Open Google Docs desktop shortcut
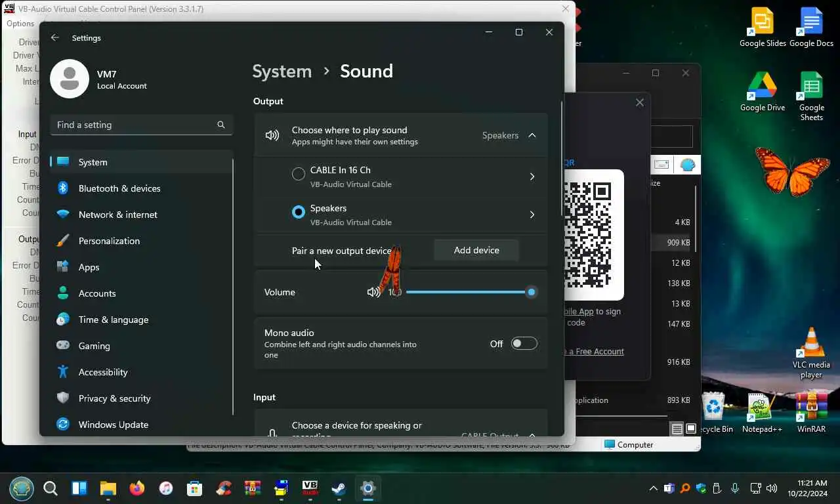Image resolution: width=840 pixels, height=504 pixels. click(811, 28)
